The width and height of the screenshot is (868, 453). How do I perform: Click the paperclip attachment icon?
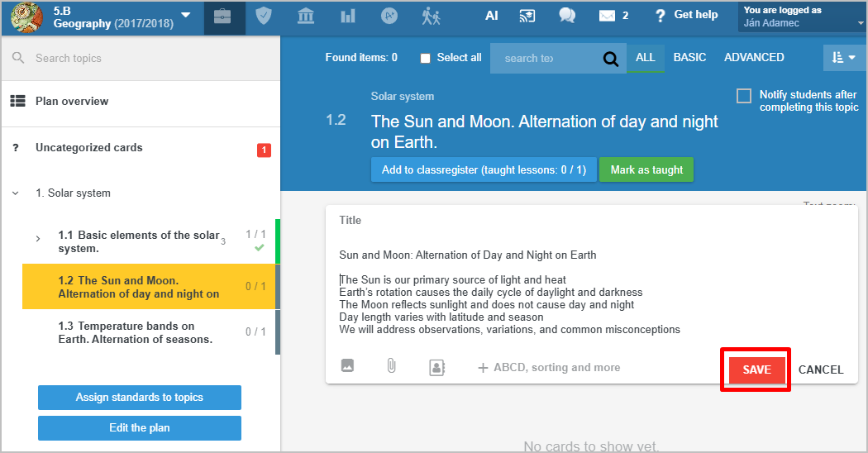(x=392, y=366)
